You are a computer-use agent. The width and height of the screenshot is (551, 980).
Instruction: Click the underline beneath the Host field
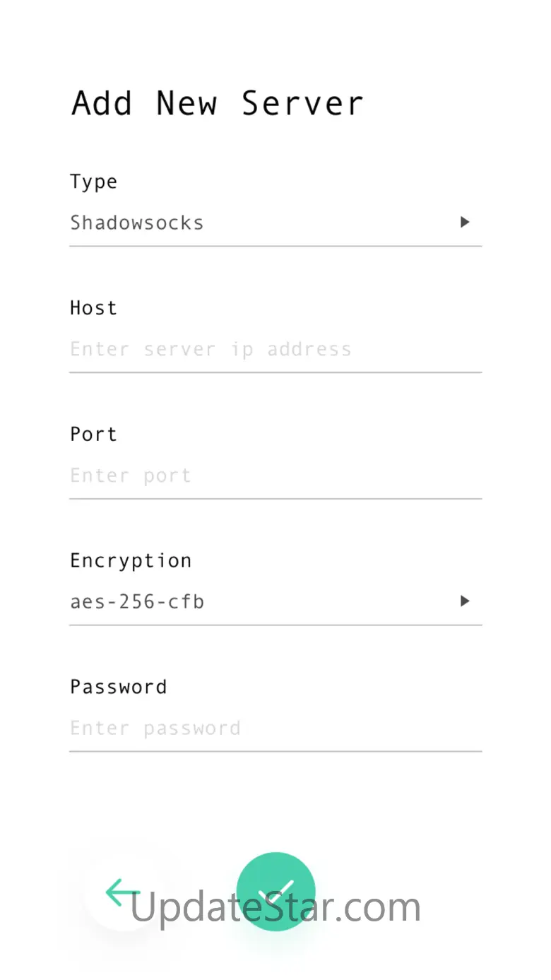(x=275, y=372)
